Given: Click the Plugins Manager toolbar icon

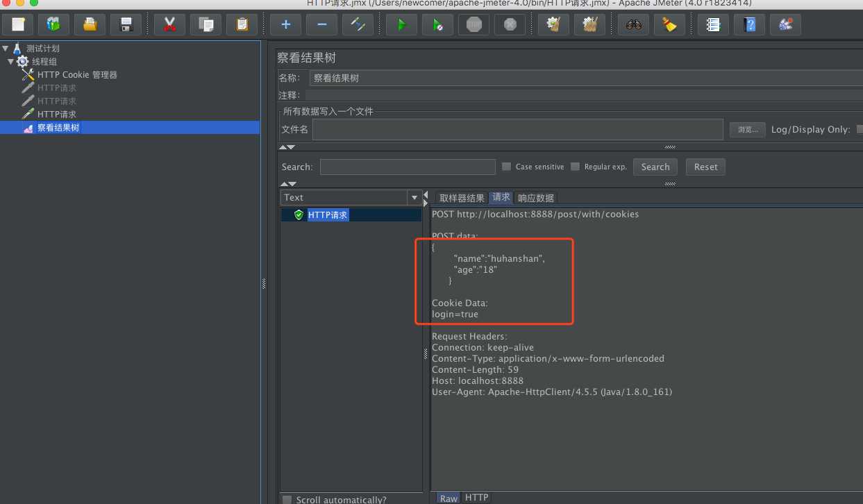Looking at the screenshot, I should pyautogui.click(x=785, y=24).
